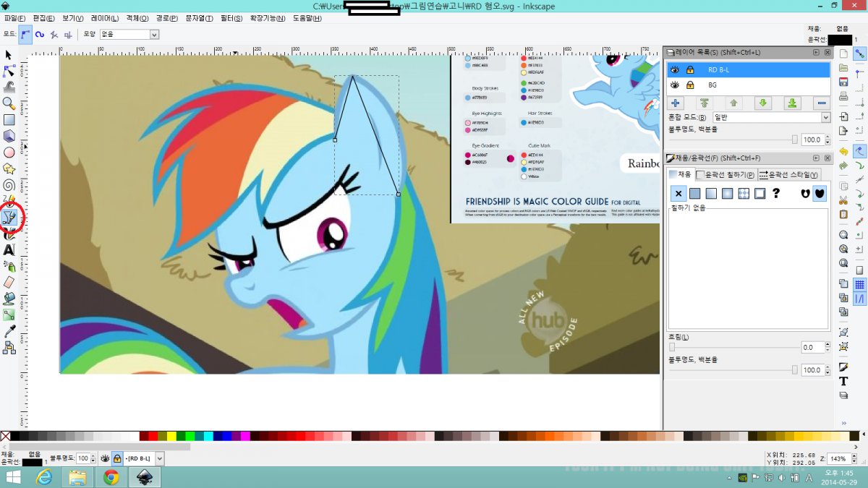Choose the Paint bucket fill tool
Image resolution: width=868 pixels, height=488 pixels.
[x=9, y=298]
